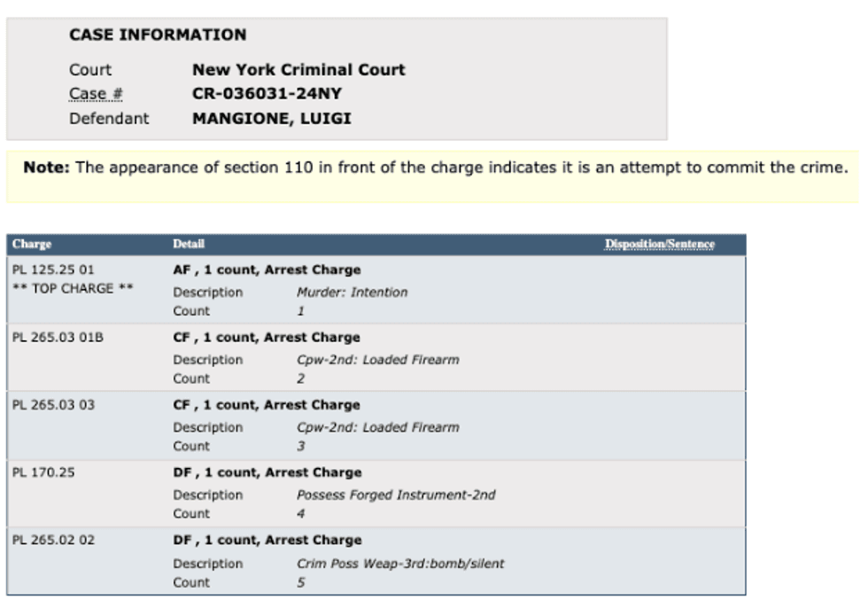Click charge code PL 170.25
Viewport: 868px width, 616px height.
pos(43,472)
